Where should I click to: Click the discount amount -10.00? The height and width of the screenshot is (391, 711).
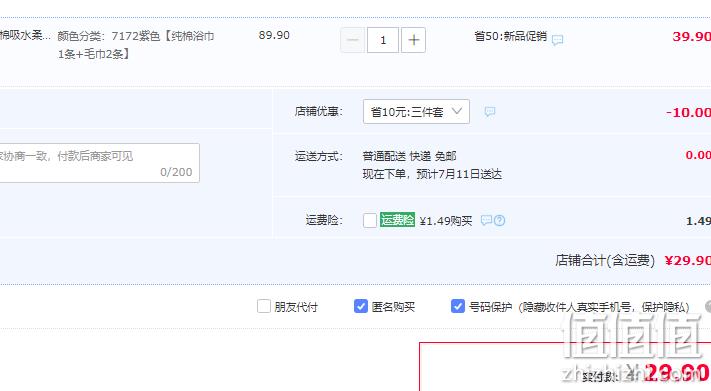(x=688, y=112)
